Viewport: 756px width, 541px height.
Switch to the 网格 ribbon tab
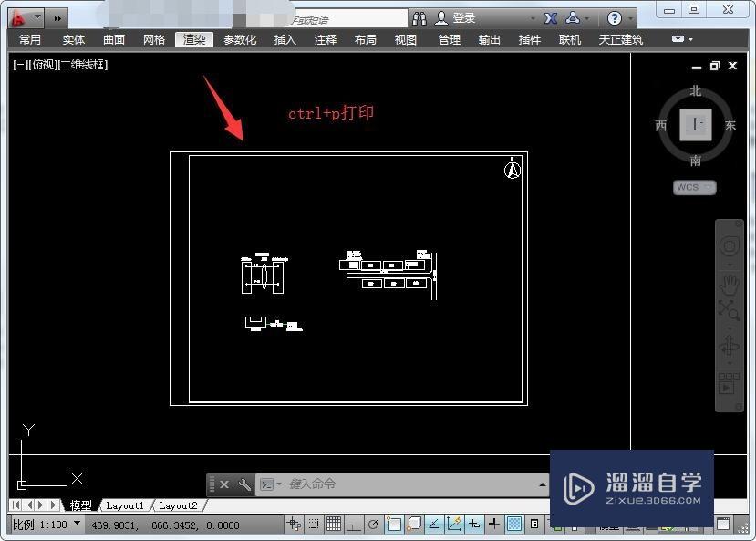[x=154, y=39]
